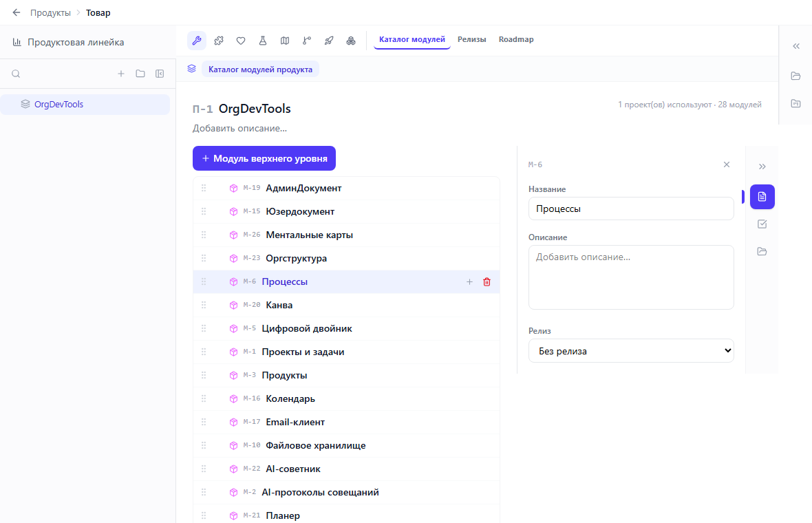The image size is (812, 523).
Task: Select the Цифровой двойник module
Action: pyautogui.click(x=346, y=328)
